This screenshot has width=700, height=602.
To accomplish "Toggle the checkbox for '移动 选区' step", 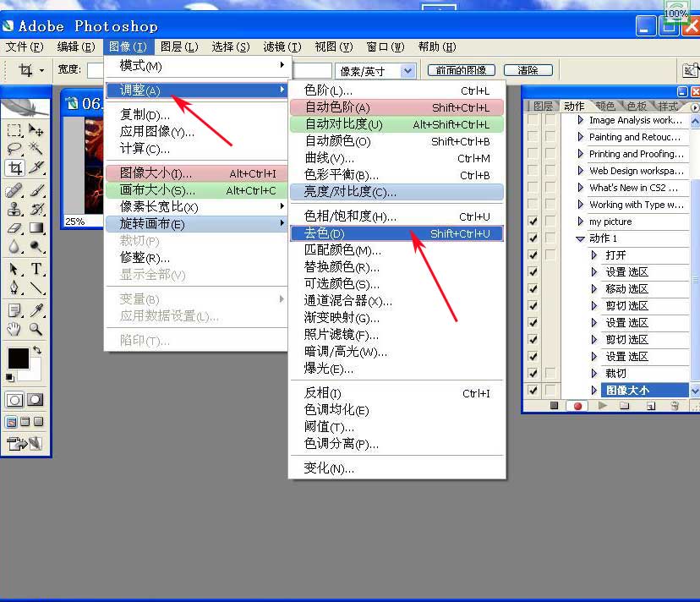I will click(x=533, y=289).
